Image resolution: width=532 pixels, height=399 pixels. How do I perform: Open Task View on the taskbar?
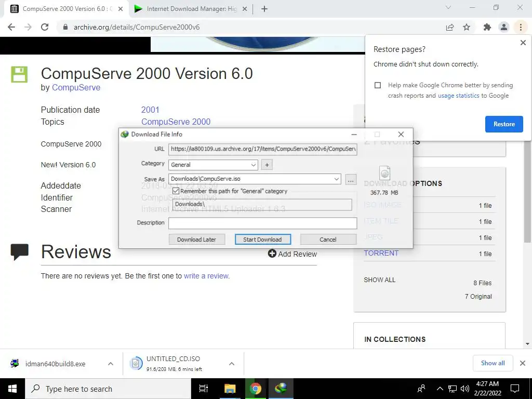coord(203,389)
